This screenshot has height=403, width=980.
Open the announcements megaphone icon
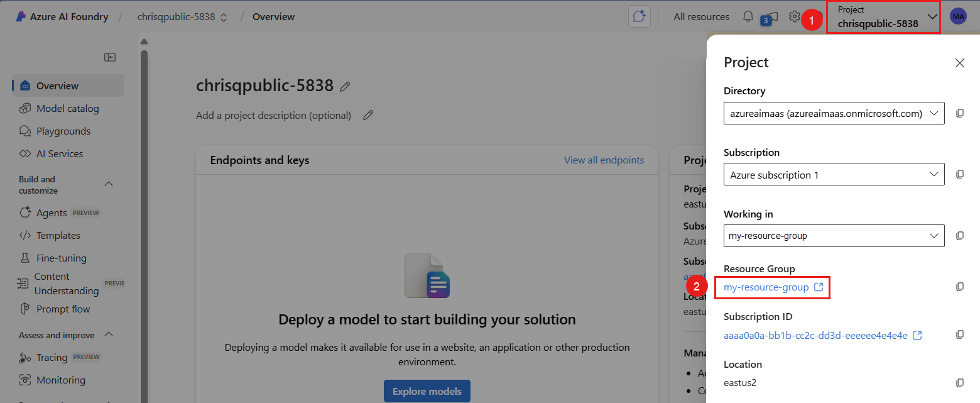tap(770, 18)
